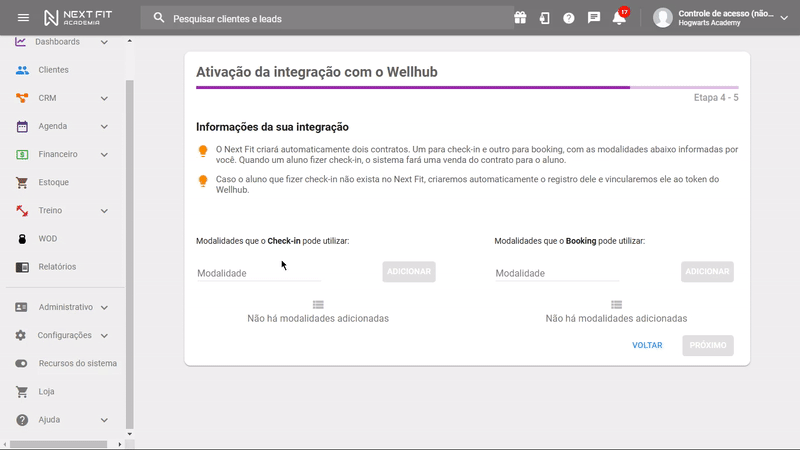Click the search magnifier icon
Image resolution: width=800 pixels, height=450 pixels.
coord(159,18)
